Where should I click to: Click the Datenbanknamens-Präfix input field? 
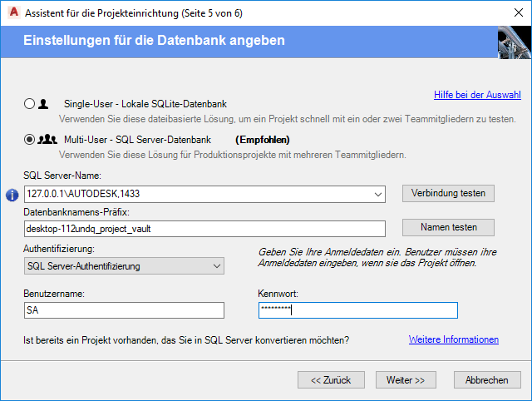pos(204,229)
